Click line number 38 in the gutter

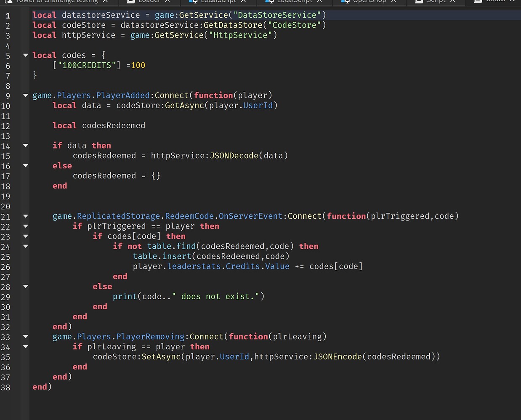(5, 388)
